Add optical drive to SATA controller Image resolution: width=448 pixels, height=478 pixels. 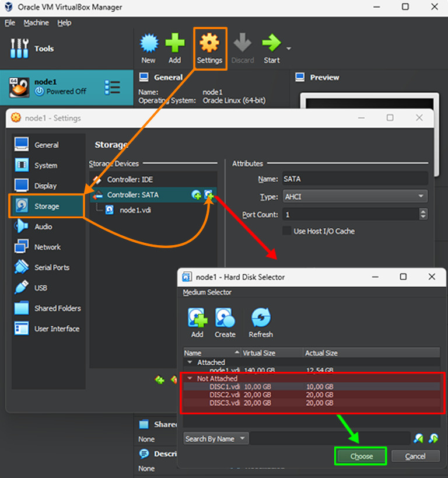196,195
